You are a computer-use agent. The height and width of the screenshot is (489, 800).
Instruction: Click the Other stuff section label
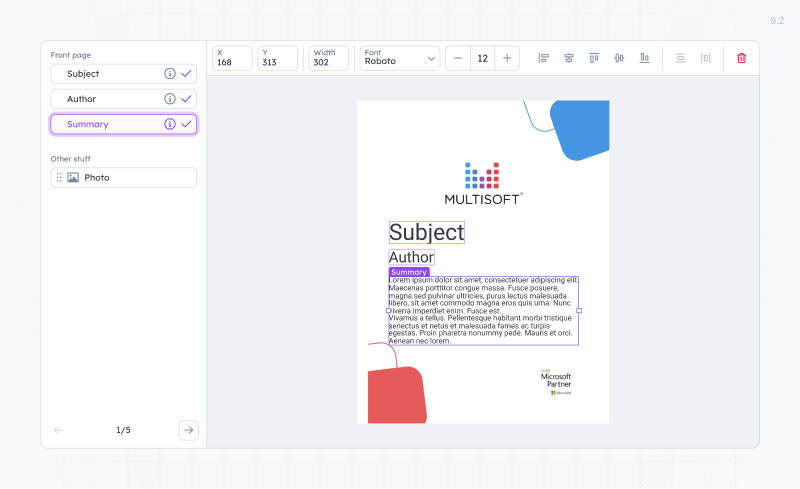click(x=70, y=159)
